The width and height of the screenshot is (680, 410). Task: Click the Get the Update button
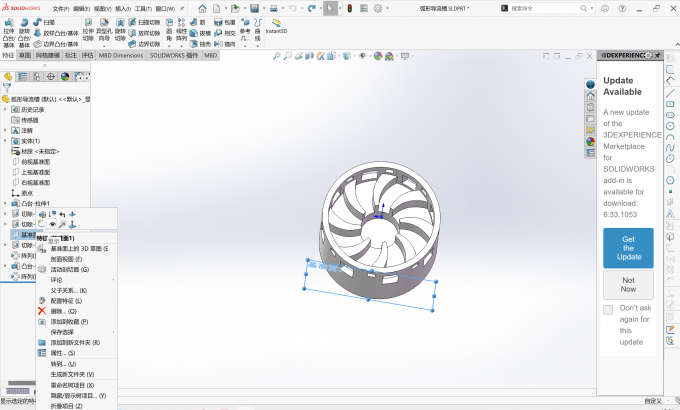[x=628, y=248]
